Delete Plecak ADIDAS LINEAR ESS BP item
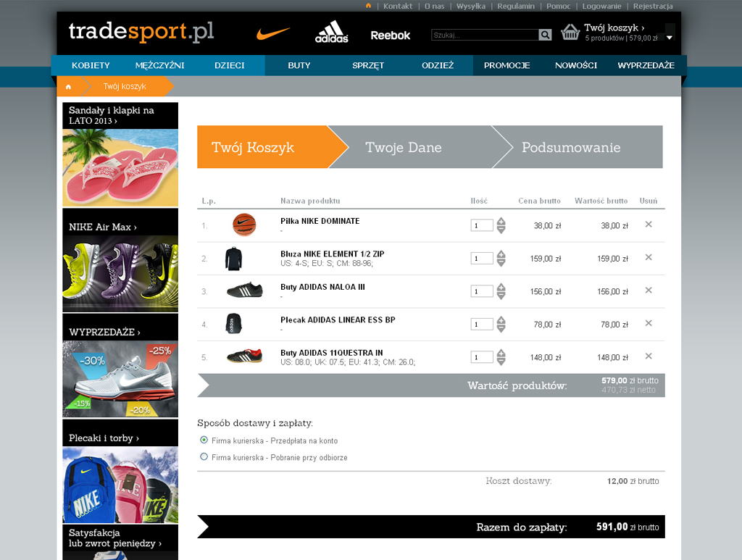 649,323
